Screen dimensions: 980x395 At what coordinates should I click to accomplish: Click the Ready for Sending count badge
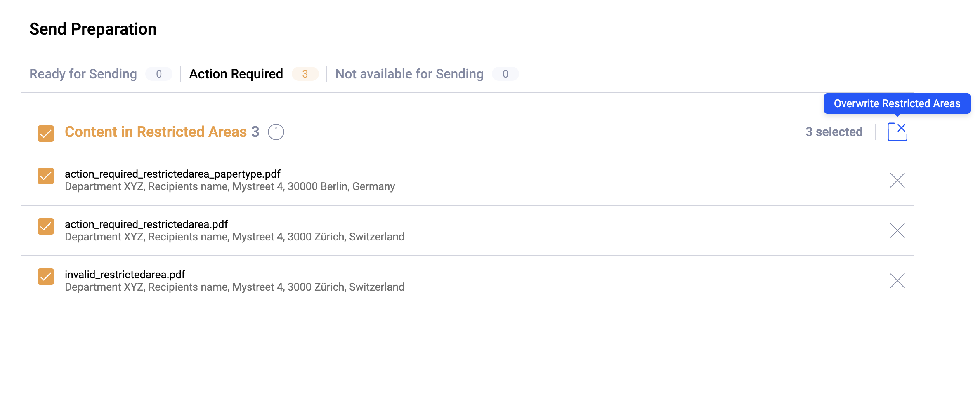point(159,74)
